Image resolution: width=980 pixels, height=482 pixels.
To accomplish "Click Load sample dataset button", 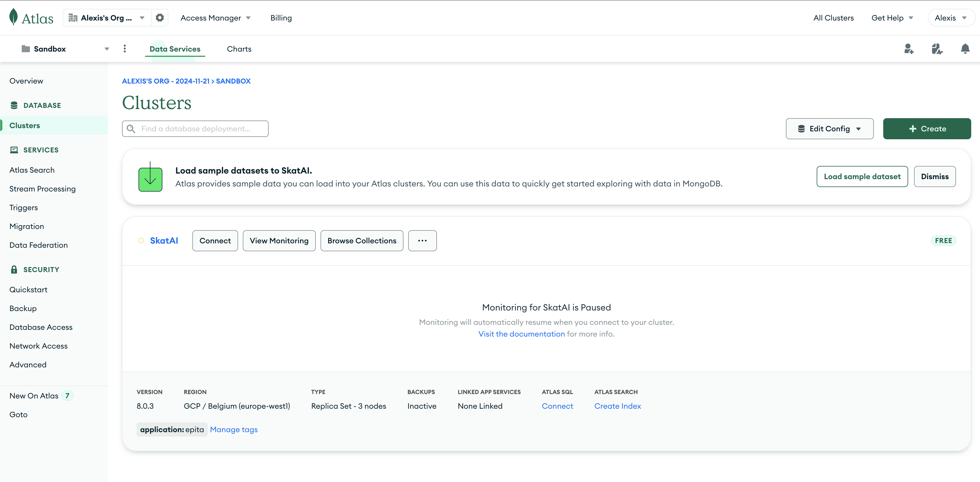I will pyautogui.click(x=862, y=176).
